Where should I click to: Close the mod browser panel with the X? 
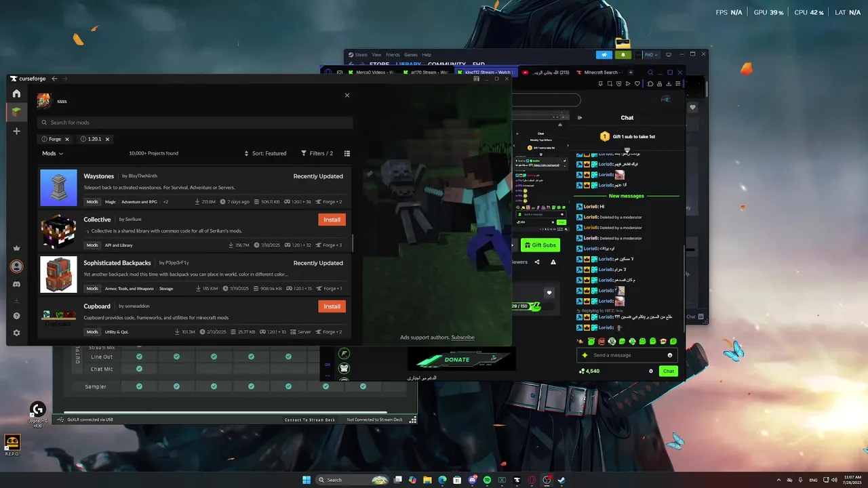(x=347, y=95)
